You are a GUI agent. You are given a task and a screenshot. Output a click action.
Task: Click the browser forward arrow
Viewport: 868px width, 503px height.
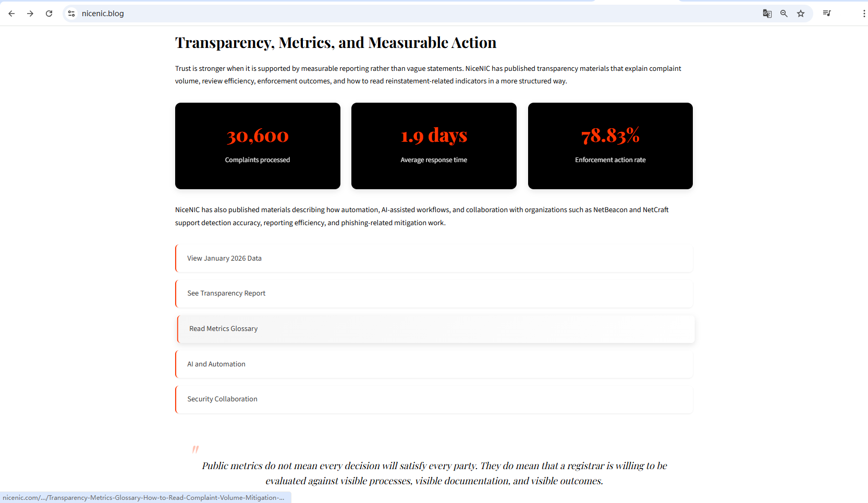[30, 14]
